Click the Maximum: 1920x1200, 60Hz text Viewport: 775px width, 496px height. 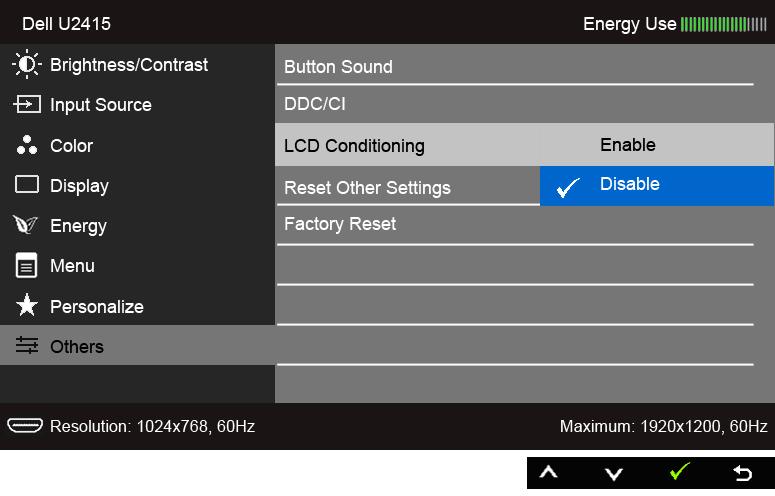click(x=663, y=426)
